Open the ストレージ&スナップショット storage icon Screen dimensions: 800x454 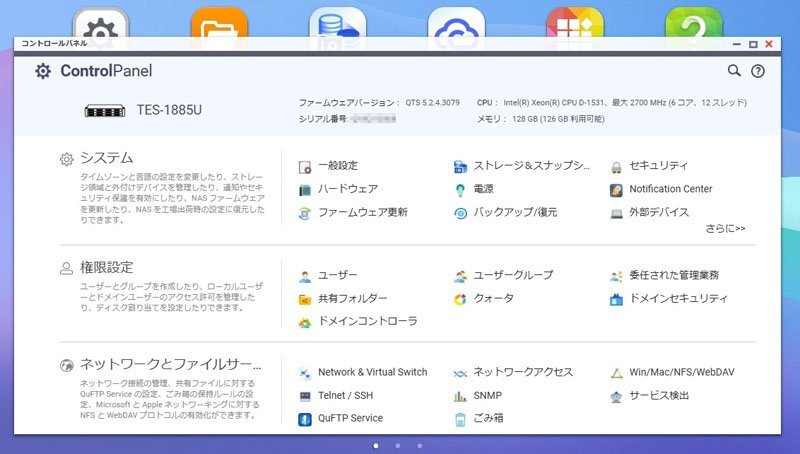460,166
